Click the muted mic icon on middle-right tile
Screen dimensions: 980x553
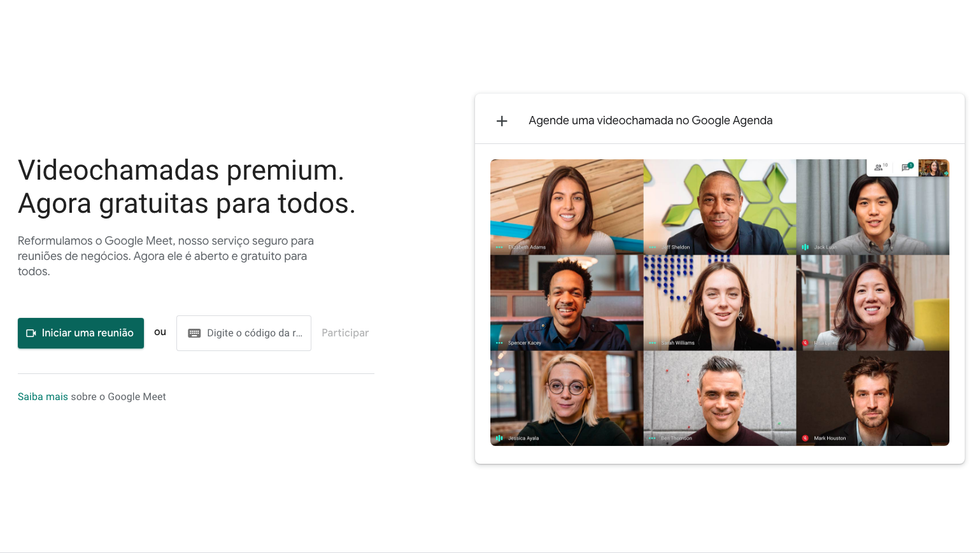(x=805, y=343)
